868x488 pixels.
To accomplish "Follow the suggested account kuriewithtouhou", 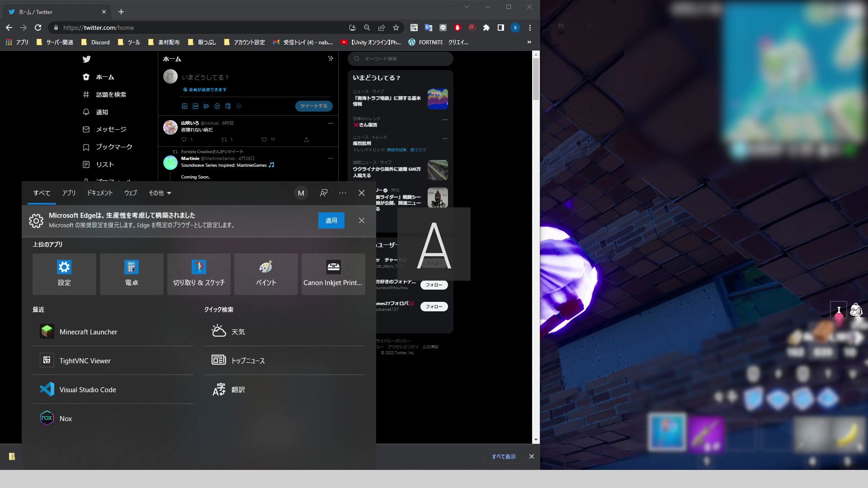I will pyautogui.click(x=434, y=285).
